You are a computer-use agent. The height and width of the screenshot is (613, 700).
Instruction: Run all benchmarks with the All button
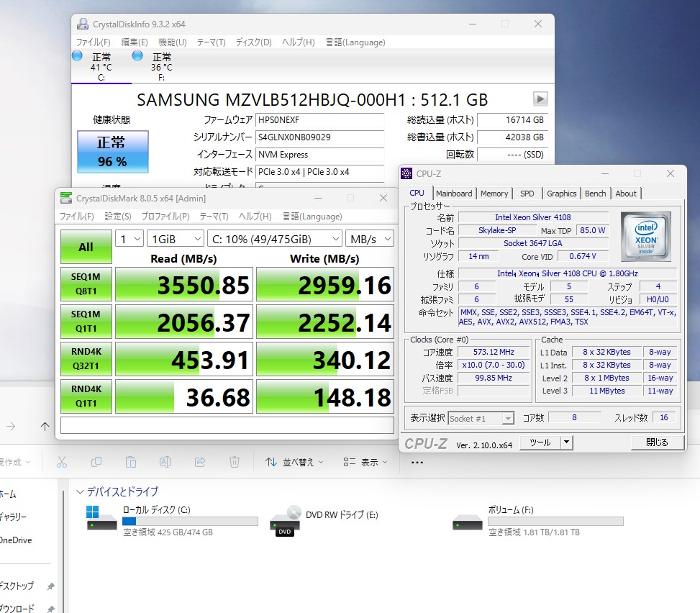(x=86, y=247)
